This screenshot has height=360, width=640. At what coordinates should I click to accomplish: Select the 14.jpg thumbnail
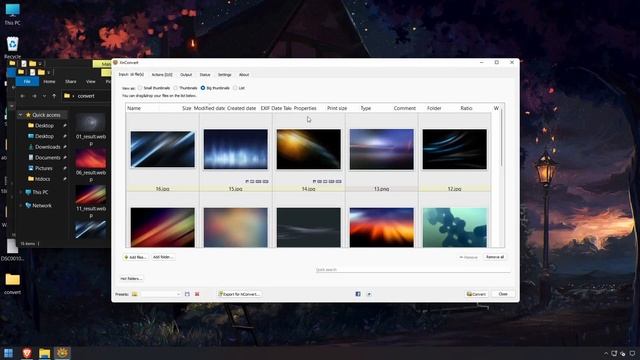[x=309, y=149]
